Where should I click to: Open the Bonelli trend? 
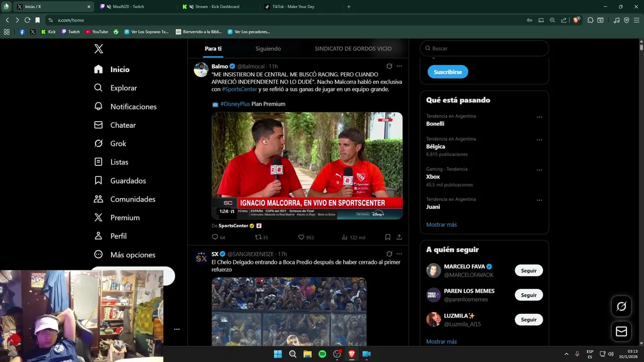tap(435, 124)
